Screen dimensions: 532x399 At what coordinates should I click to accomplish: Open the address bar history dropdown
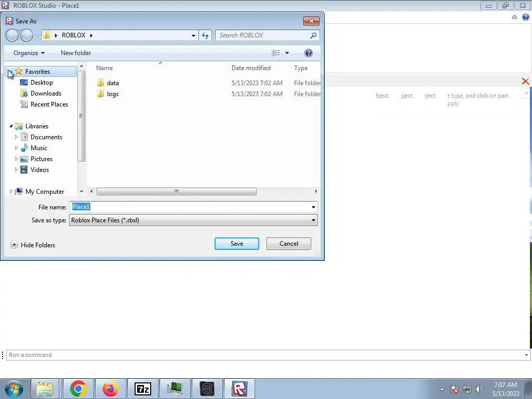[193, 35]
